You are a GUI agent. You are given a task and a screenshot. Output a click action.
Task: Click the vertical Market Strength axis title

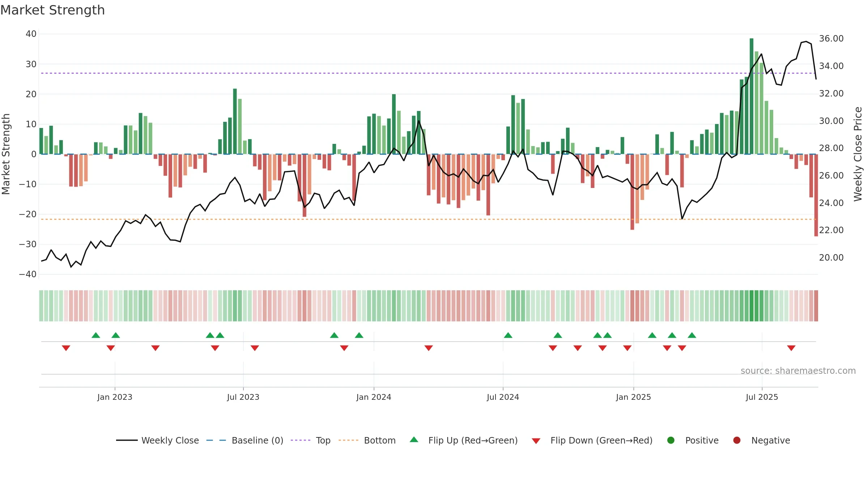click(x=6, y=154)
